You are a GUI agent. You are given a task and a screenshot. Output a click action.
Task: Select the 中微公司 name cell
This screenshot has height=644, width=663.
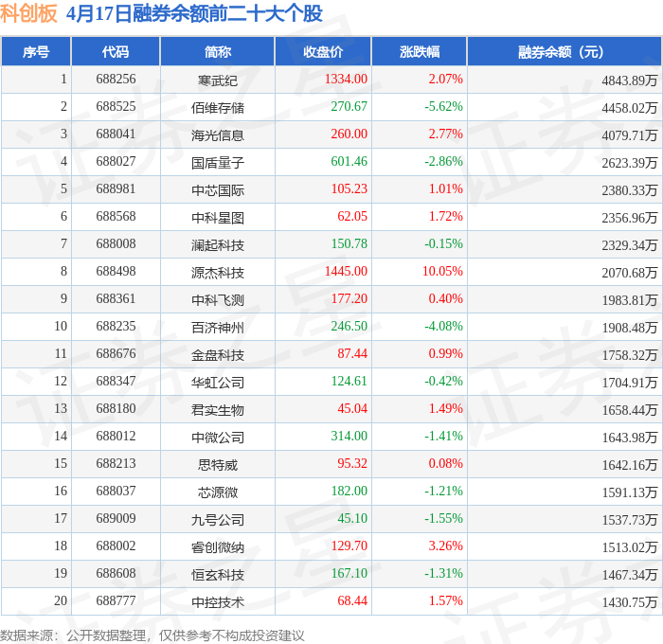click(x=218, y=438)
